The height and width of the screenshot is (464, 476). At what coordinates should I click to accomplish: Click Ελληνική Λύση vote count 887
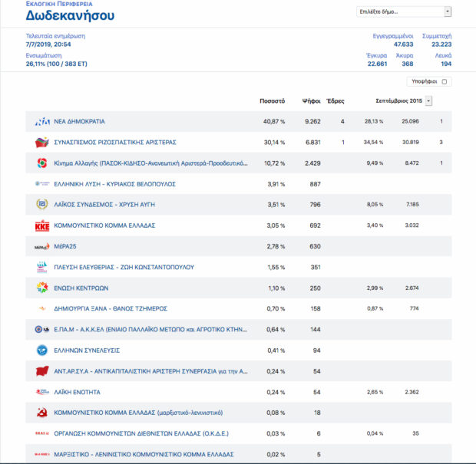[315, 184]
